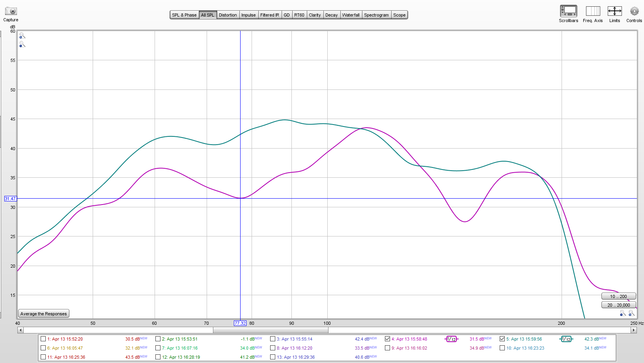Viewport: 644px width, 363px height.
Task: Uncheck measurement 4: Apr 13 15:58:48
Action: tap(387, 339)
